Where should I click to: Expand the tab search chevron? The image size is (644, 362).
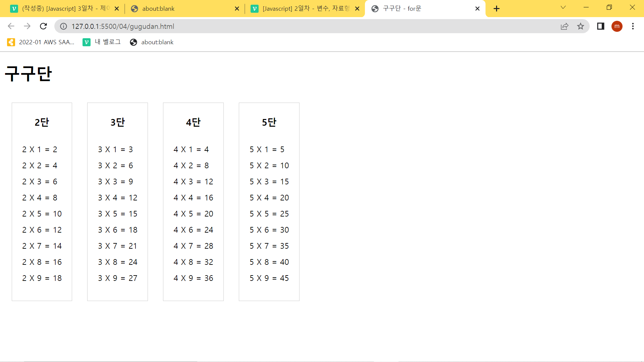coord(563,7)
